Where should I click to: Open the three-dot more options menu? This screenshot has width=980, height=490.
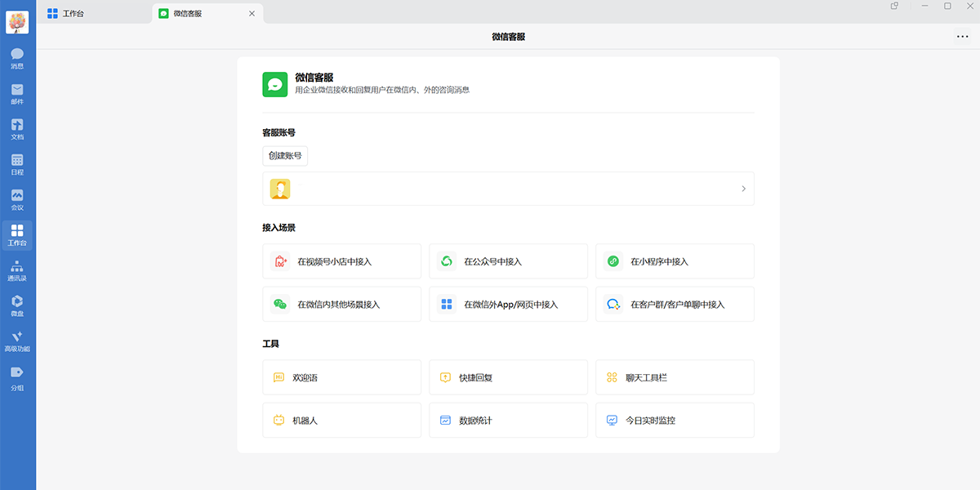tap(961, 36)
